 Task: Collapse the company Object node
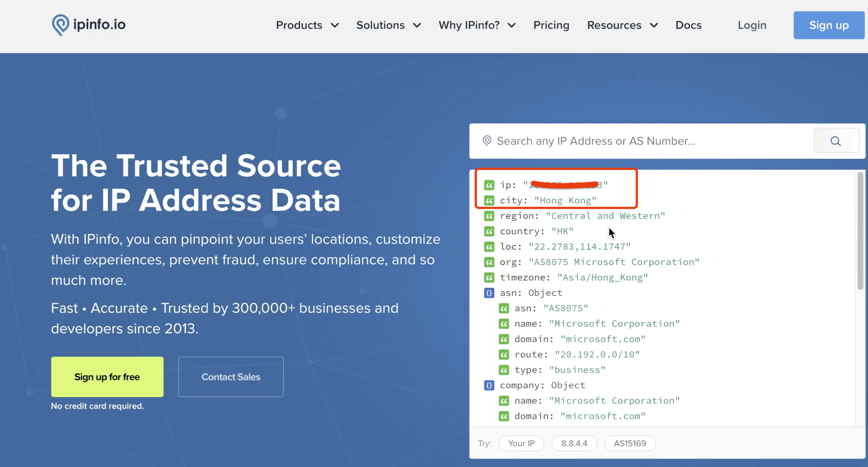click(x=489, y=385)
